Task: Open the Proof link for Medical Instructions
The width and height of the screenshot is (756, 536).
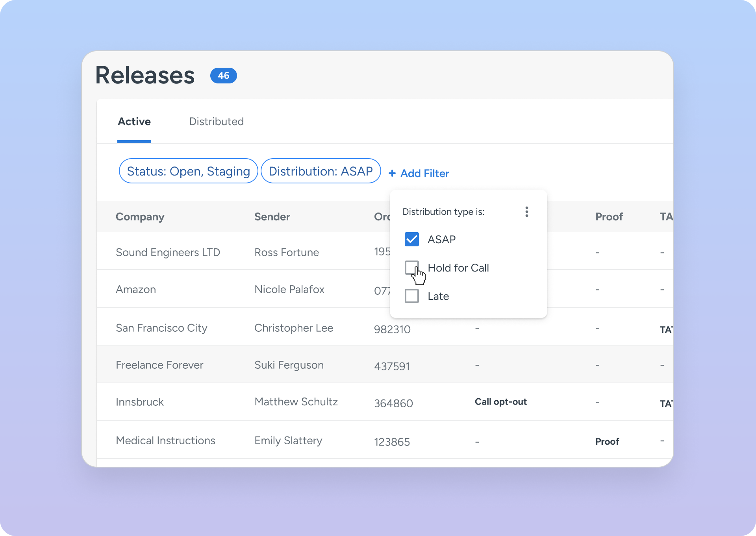Action: coord(607,442)
